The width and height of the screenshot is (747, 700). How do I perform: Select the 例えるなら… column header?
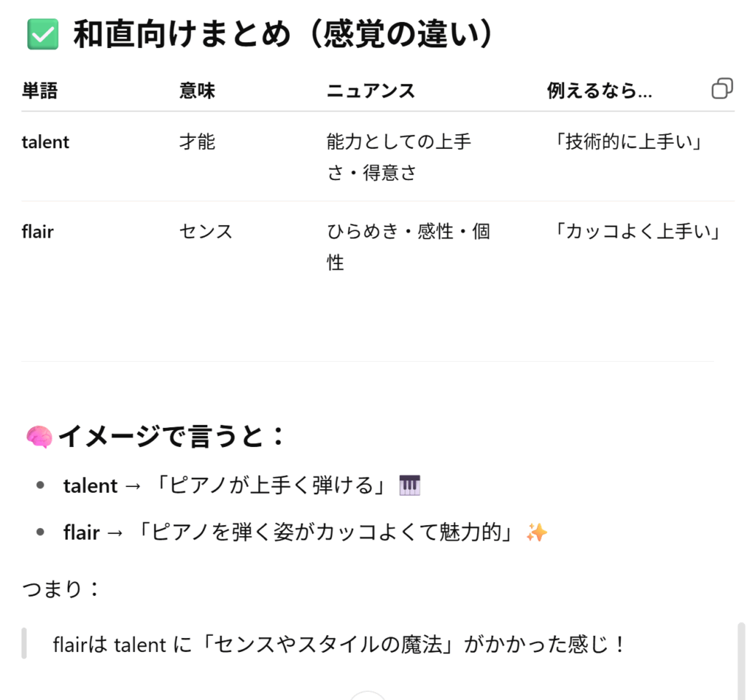pyautogui.click(x=600, y=90)
